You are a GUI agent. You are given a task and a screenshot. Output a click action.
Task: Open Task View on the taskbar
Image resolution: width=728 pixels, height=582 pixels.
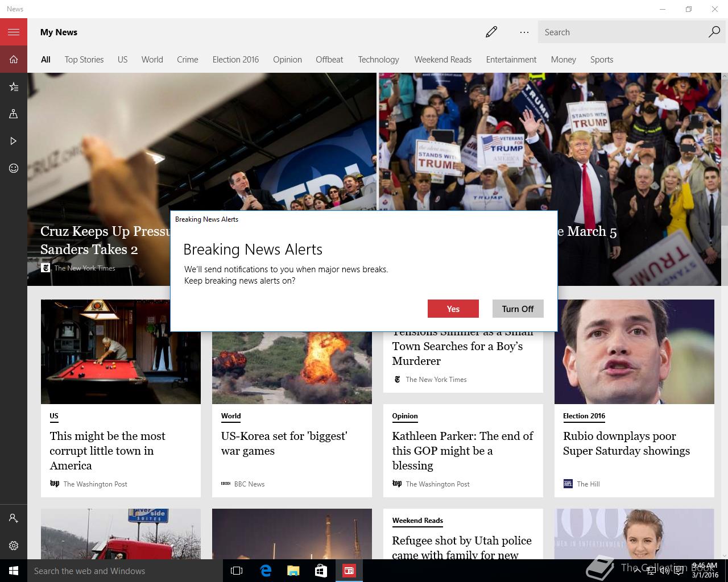click(237, 571)
